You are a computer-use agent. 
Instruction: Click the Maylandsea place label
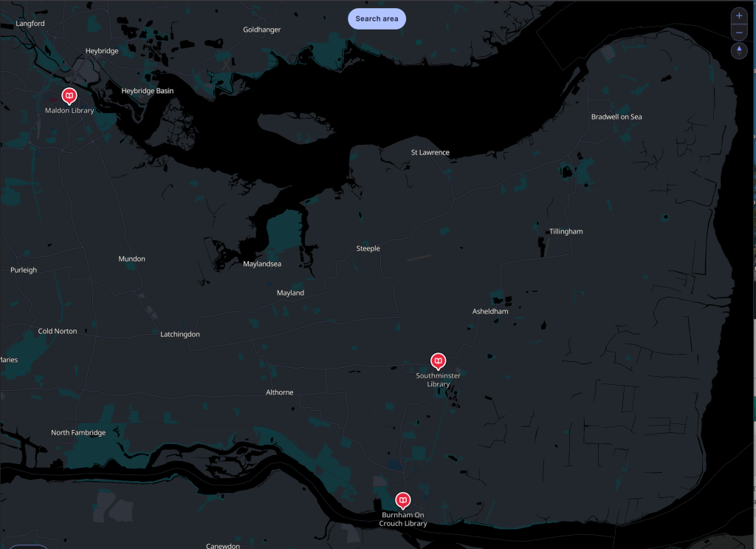[x=262, y=264]
